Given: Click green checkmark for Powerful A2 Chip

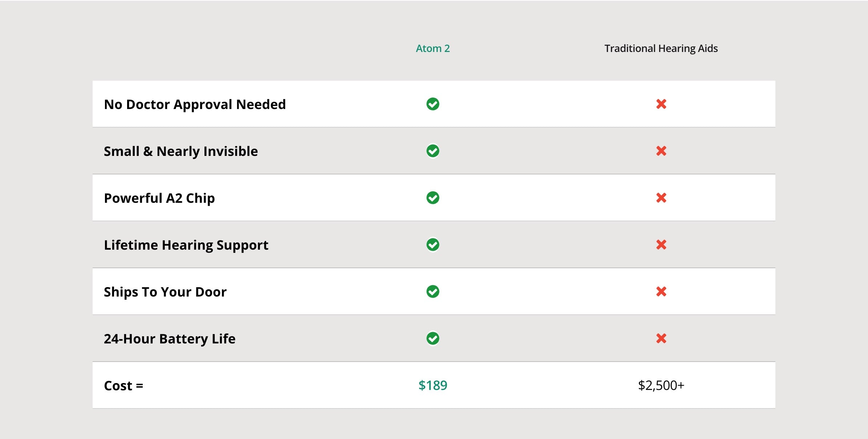Looking at the screenshot, I should tap(433, 198).
